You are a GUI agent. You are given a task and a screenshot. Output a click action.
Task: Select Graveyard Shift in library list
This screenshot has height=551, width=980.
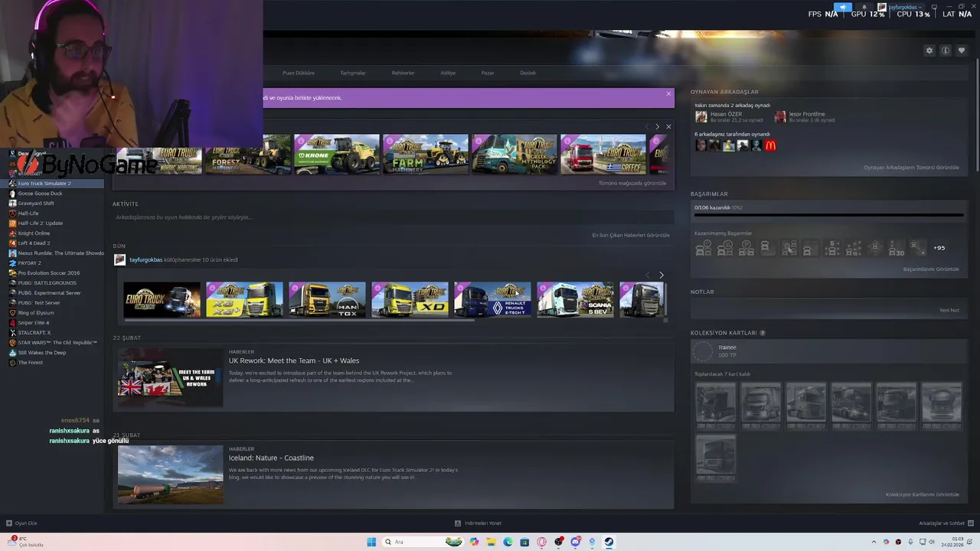coord(53,204)
